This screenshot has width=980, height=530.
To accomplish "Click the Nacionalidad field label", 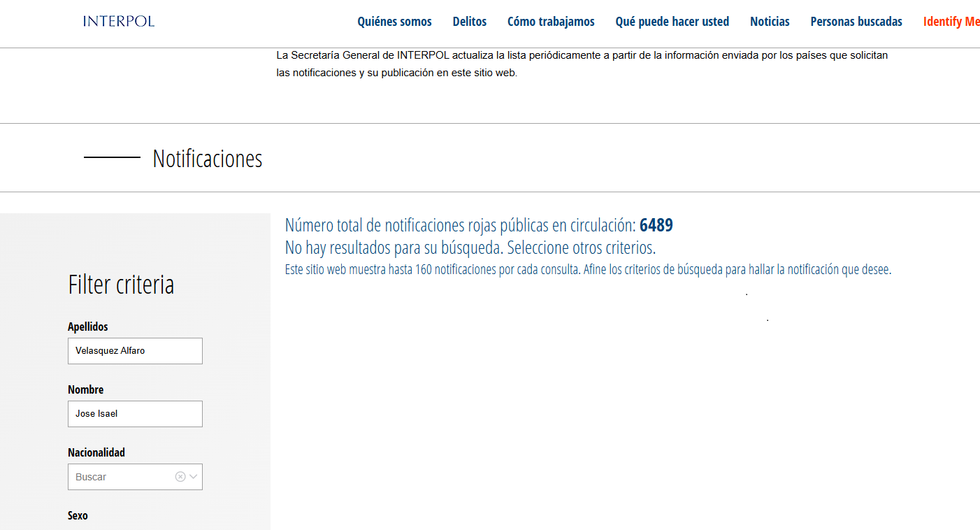I will (96, 452).
